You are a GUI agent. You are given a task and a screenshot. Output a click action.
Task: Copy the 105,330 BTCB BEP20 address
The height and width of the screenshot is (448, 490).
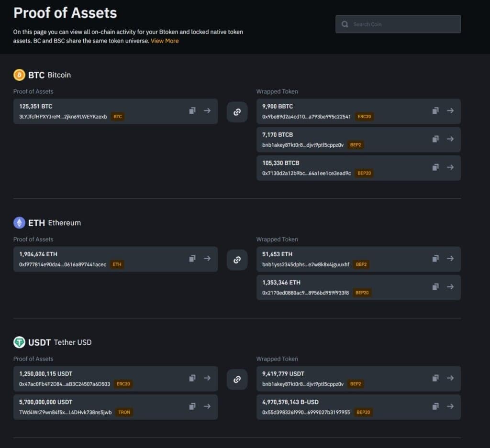(x=435, y=167)
